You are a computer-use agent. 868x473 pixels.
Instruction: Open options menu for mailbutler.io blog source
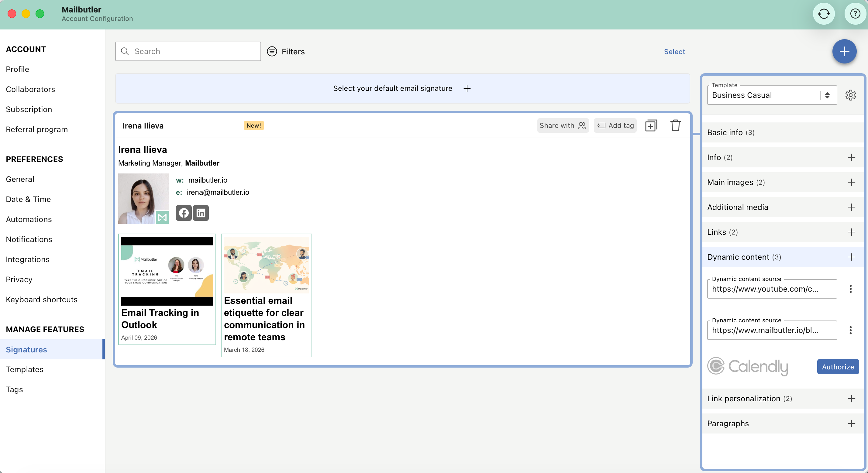[x=850, y=330]
